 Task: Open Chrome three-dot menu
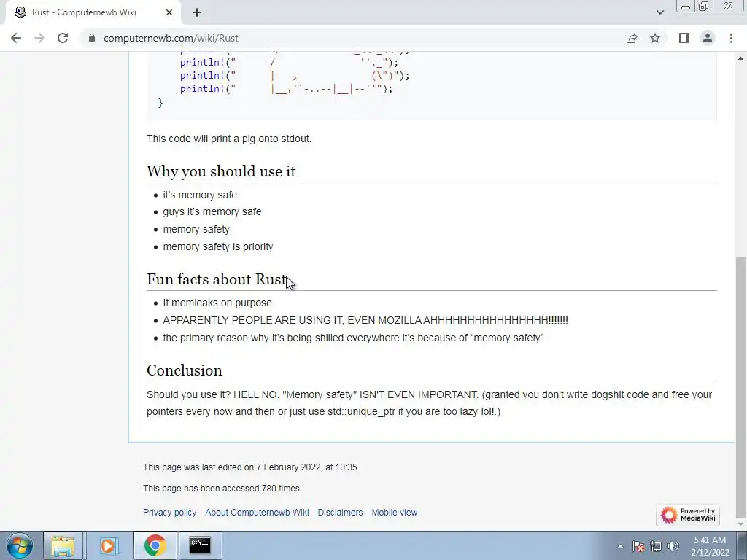click(731, 38)
